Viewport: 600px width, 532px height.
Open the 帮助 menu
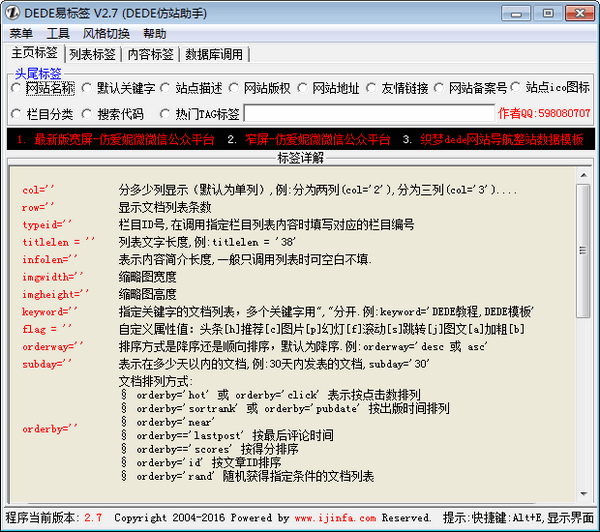pos(155,34)
